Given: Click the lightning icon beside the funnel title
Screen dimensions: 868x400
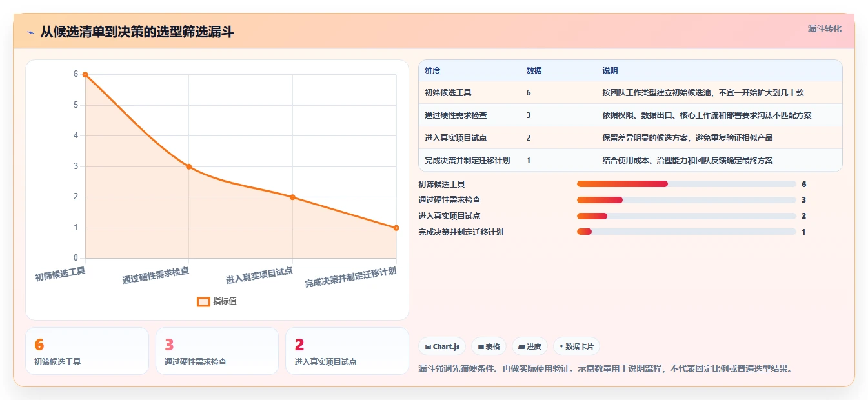Looking at the screenshot, I should pos(30,32).
